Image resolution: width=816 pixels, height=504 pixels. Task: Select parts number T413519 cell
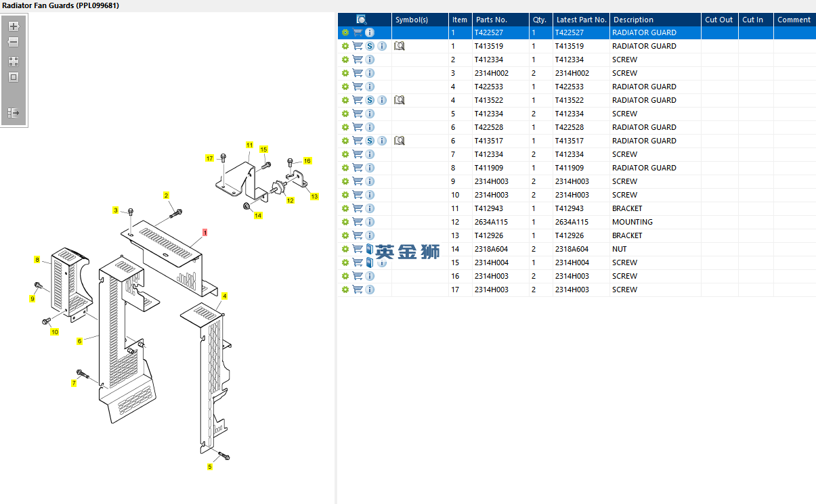click(x=488, y=46)
